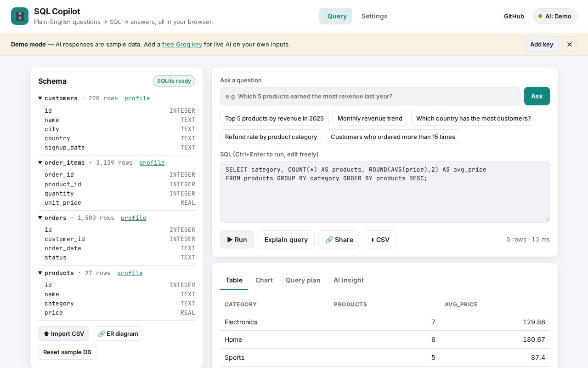Open the GitHub link button
The image size is (588, 368).
pyautogui.click(x=514, y=16)
